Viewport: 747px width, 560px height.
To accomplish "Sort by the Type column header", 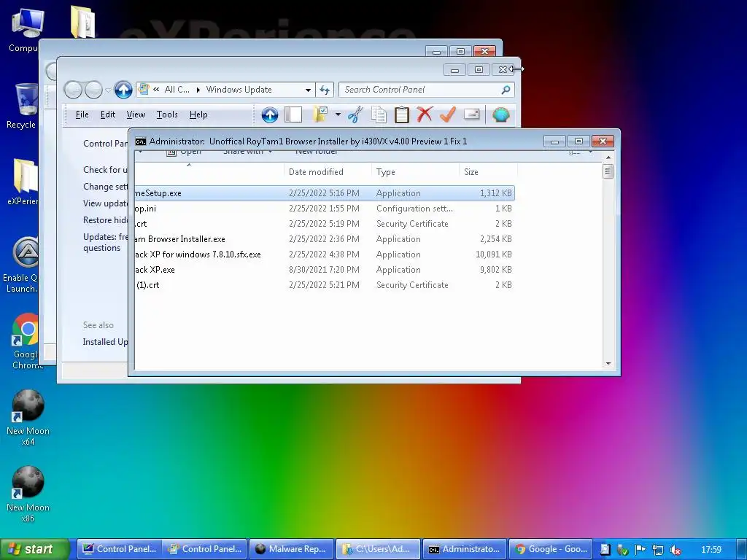I will click(415, 172).
